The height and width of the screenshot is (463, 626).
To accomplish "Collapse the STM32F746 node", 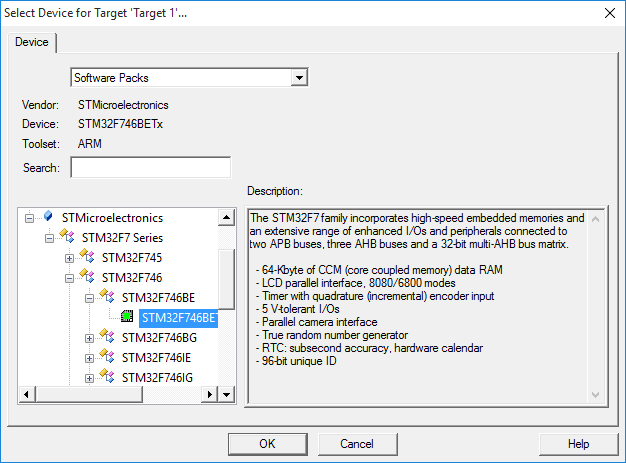I will tap(69, 278).
